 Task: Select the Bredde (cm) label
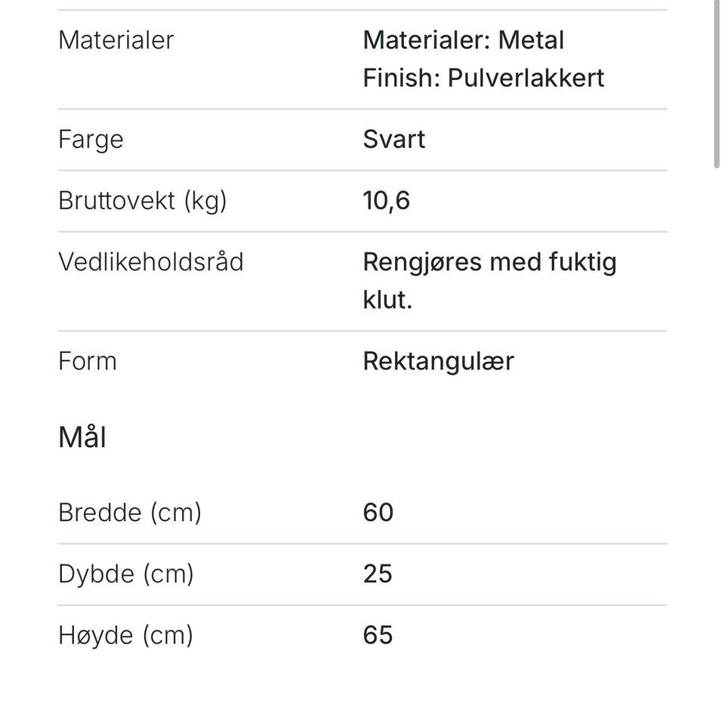pyautogui.click(x=130, y=513)
